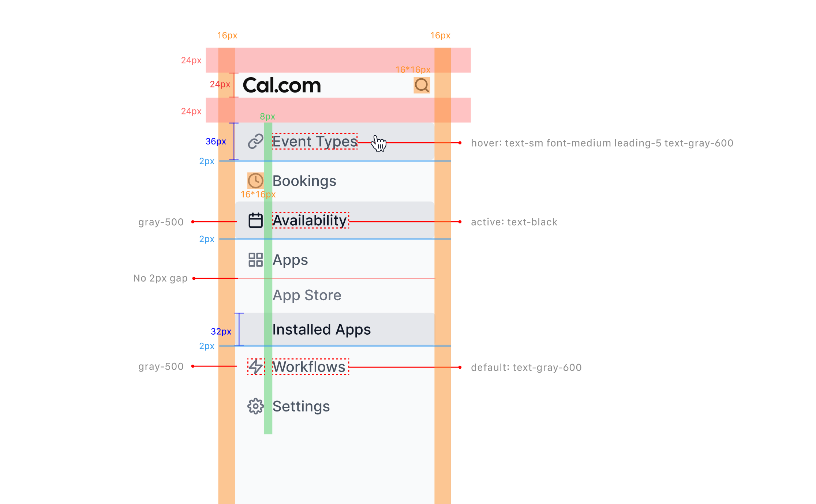Select the Settings menu entry
The width and height of the screenshot is (816, 504).
coord(301,406)
